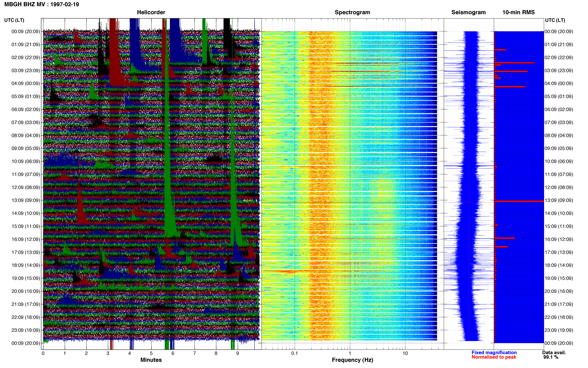Image resolution: width=588 pixels, height=368 pixels.
Task: Click left time label '04:09 (00:09)'
Action: coord(26,83)
